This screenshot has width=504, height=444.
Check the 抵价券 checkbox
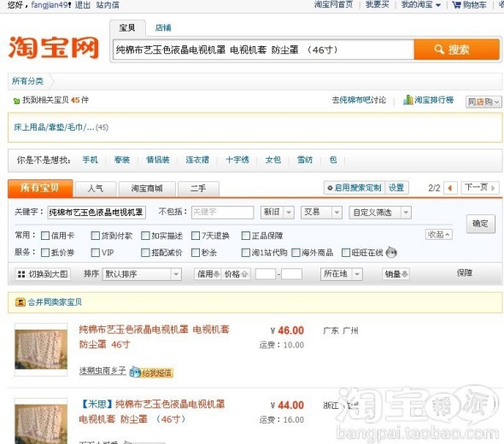pos(45,253)
